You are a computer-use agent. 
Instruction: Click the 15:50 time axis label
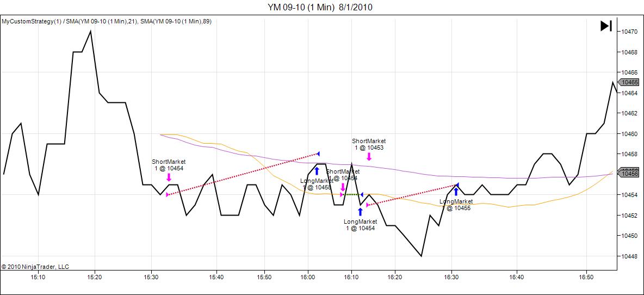(x=264, y=278)
